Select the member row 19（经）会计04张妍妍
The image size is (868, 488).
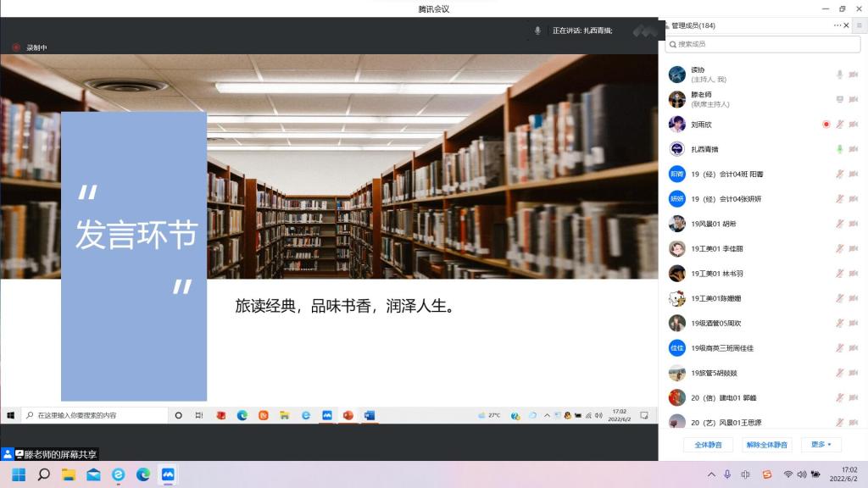coord(763,198)
